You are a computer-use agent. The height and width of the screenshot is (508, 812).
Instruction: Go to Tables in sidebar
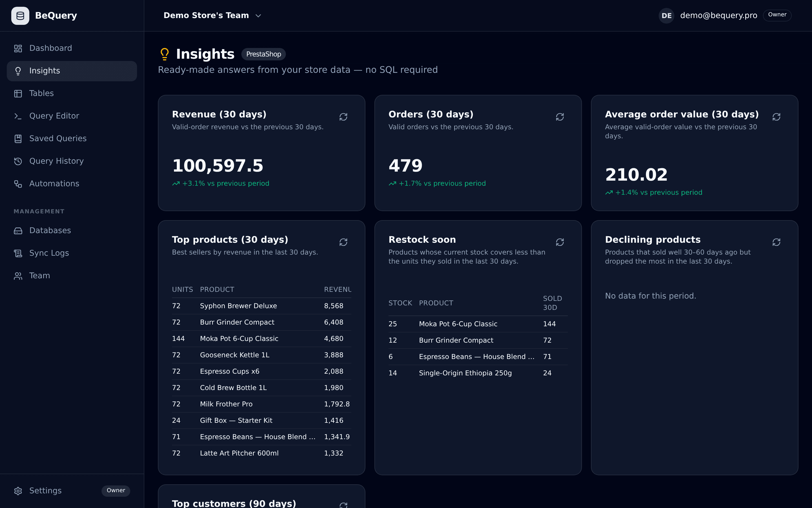coord(72,93)
